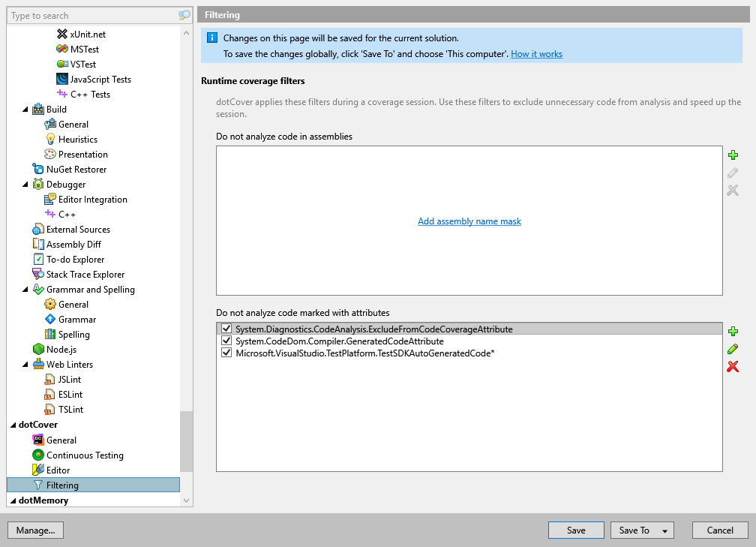The image size is (756, 547).
Task: Open the How it works link
Action: point(536,54)
